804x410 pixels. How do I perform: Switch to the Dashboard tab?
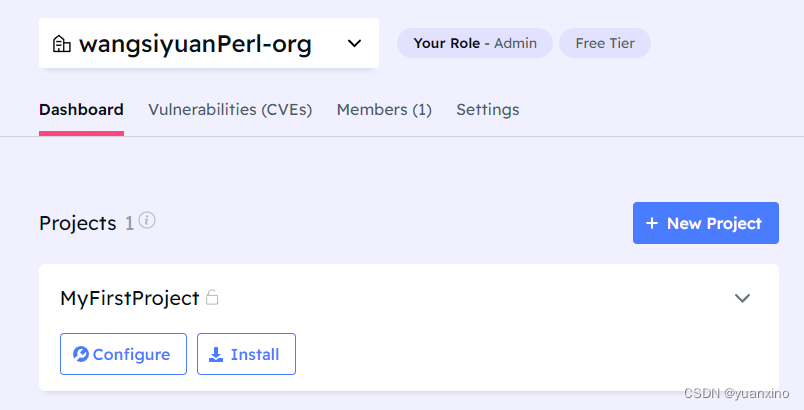[81, 110]
